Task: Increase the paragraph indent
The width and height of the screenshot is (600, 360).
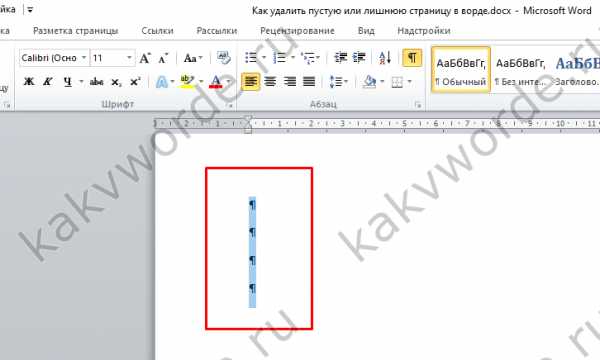Action: 359,58
